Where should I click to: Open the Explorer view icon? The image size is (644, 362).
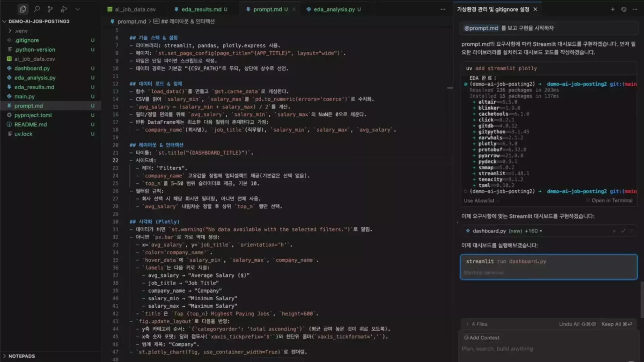pyautogui.click(x=23, y=9)
